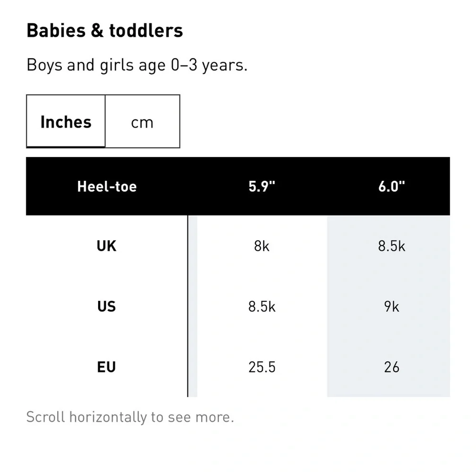Viewport: 476px width, 476px height.
Task: Click the Scroll horizontally to see more hint
Action: click(x=130, y=417)
